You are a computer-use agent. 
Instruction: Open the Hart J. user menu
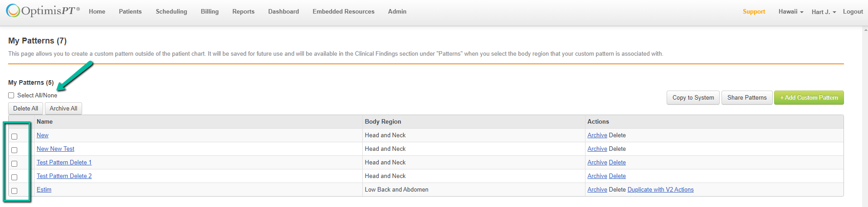click(x=824, y=12)
